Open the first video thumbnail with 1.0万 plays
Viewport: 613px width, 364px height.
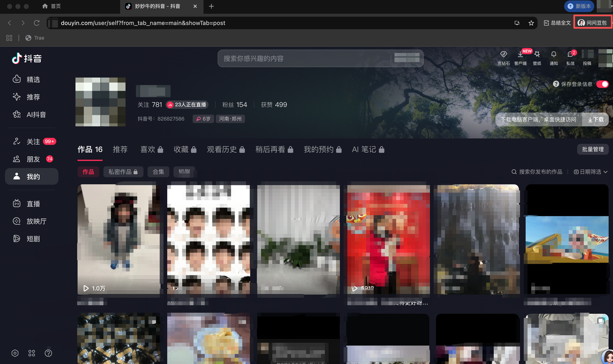[x=118, y=239]
